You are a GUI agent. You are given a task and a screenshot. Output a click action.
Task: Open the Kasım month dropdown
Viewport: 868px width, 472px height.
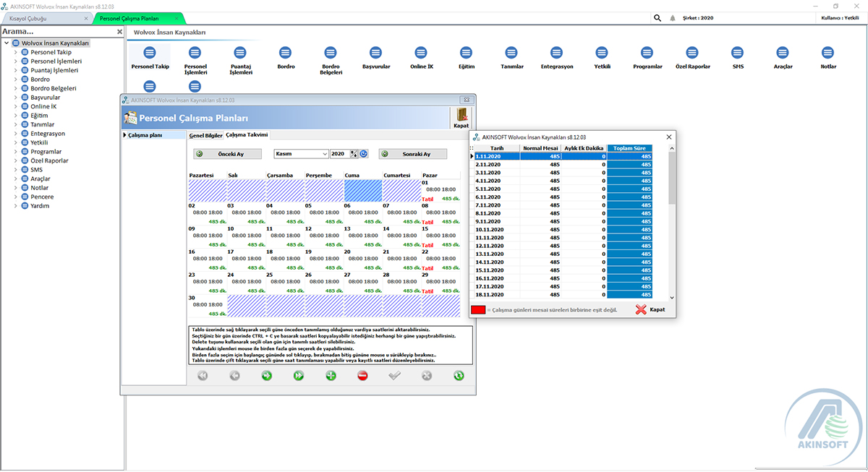click(323, 154)
